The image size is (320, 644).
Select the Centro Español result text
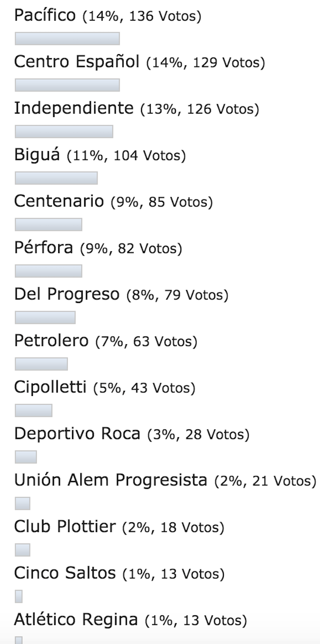point(140,62)
